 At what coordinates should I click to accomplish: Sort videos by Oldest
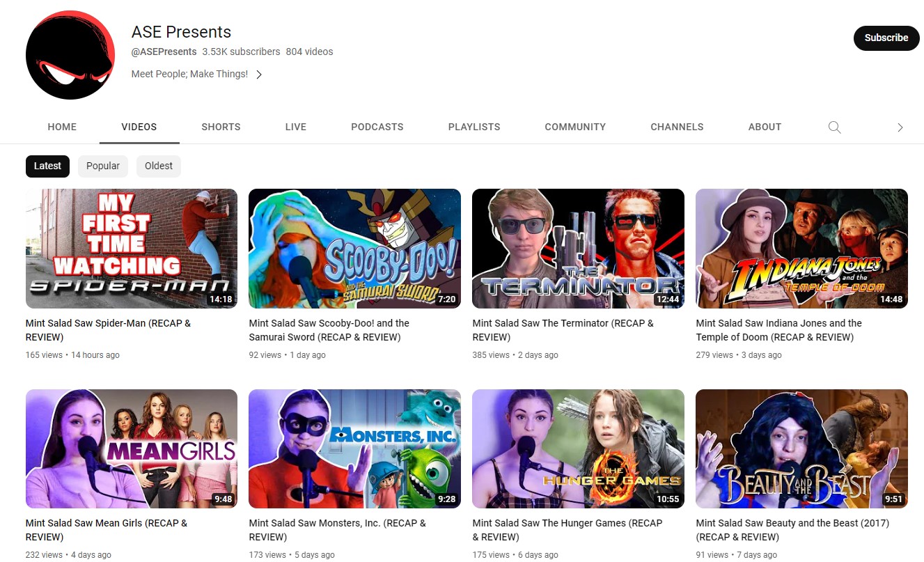coord(159,166)
